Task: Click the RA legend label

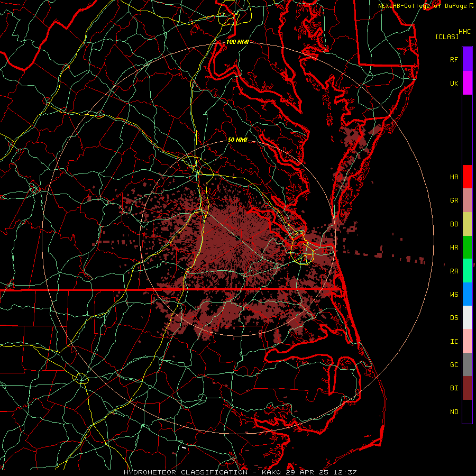Action: (454, 271)
